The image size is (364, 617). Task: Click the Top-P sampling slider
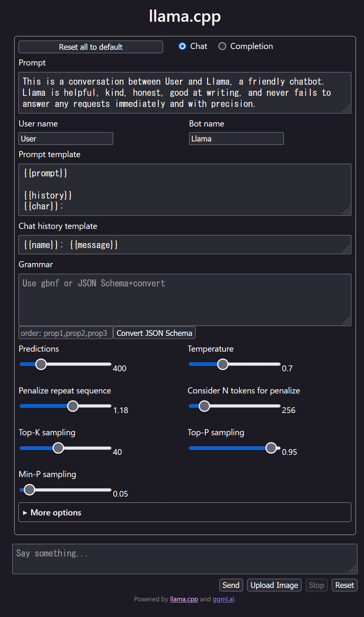point(235,448)
